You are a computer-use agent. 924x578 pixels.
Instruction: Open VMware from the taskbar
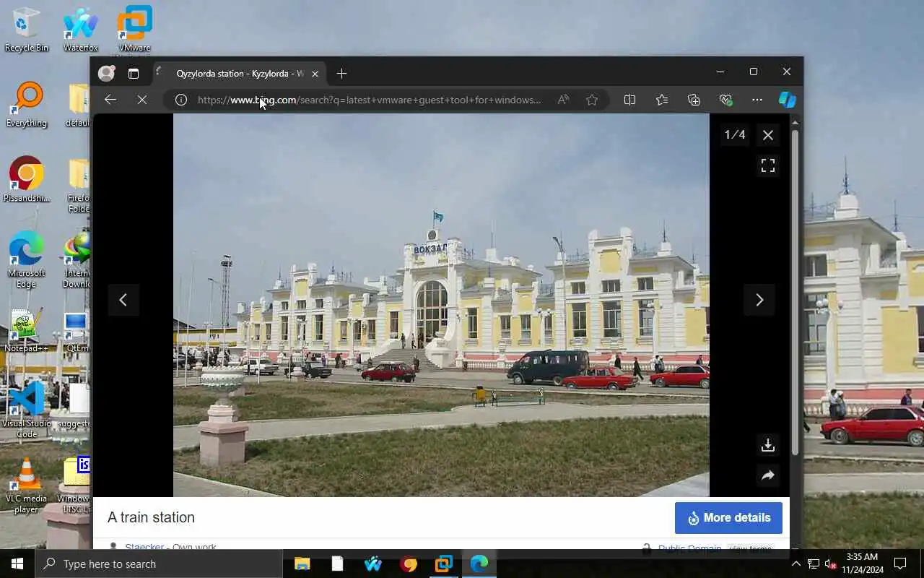pyautogui.click(x=443, y=564)
